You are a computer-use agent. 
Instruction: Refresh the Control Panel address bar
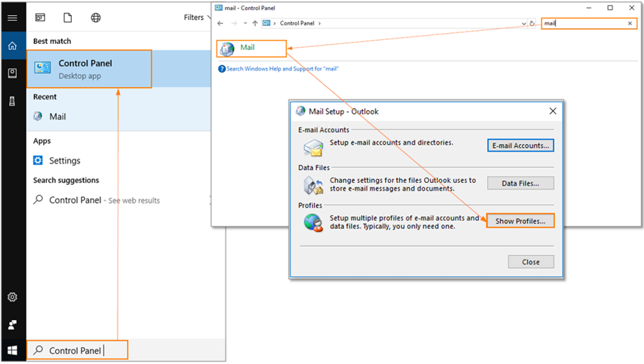(x=532, y=23)
